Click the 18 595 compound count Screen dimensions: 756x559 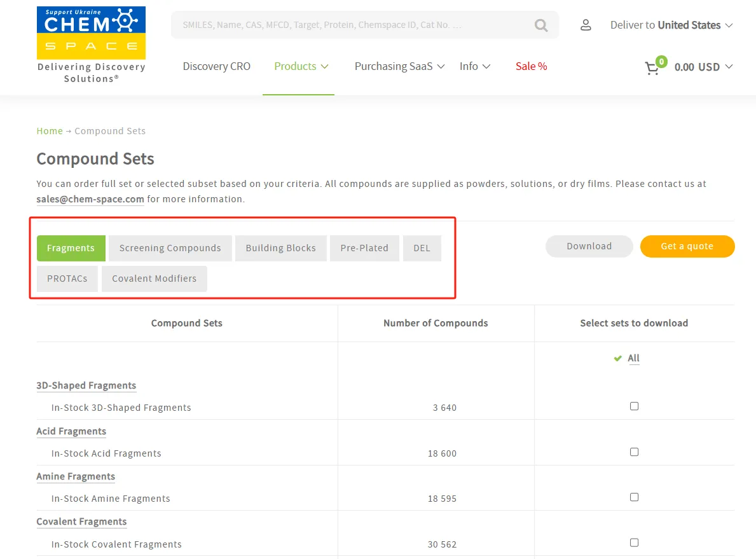(x=442, y=499)
